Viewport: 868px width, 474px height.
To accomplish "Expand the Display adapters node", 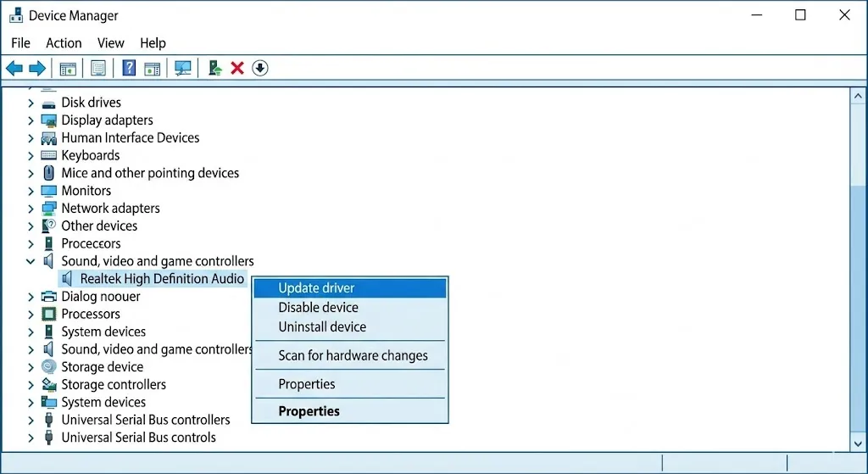I will click(x=31, y=120).
